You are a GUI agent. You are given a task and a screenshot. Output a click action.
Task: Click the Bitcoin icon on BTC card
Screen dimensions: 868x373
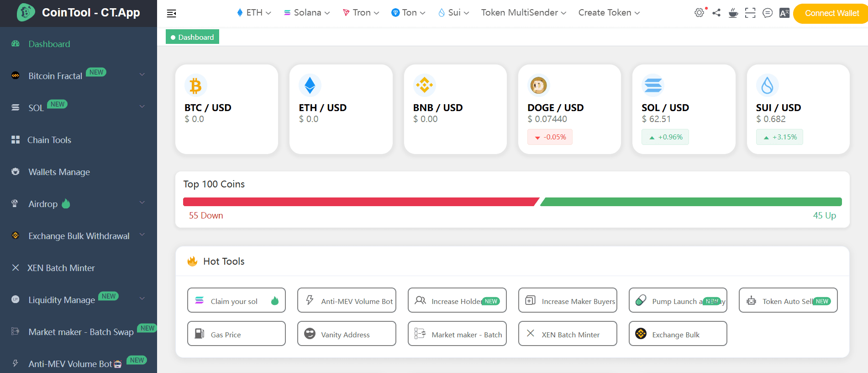coord(196,85)
